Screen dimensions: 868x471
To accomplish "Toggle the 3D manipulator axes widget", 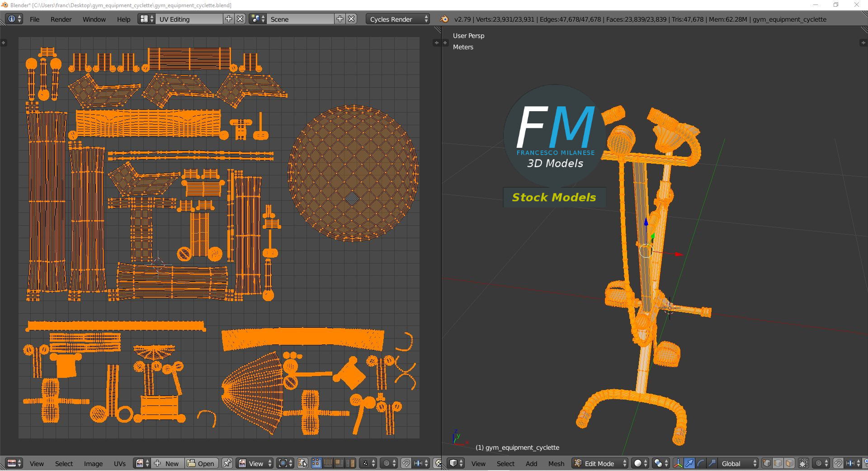I will point(678,463).
